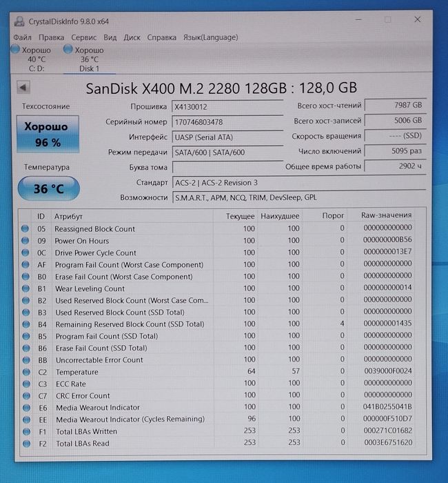Click the rotation speed value ---- (SSD)
The height and width of the screenshot is (483, 448).
[x=395, y=135]
